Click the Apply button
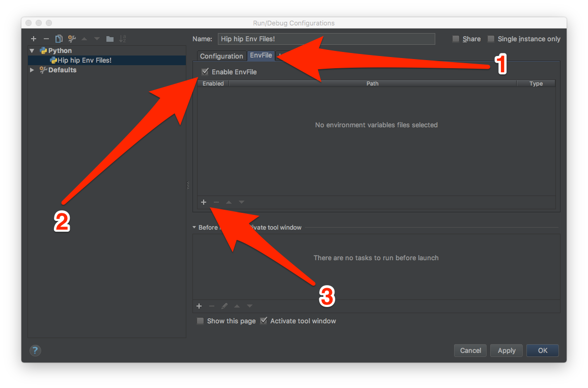588x388 pixels. click(507, 350)
